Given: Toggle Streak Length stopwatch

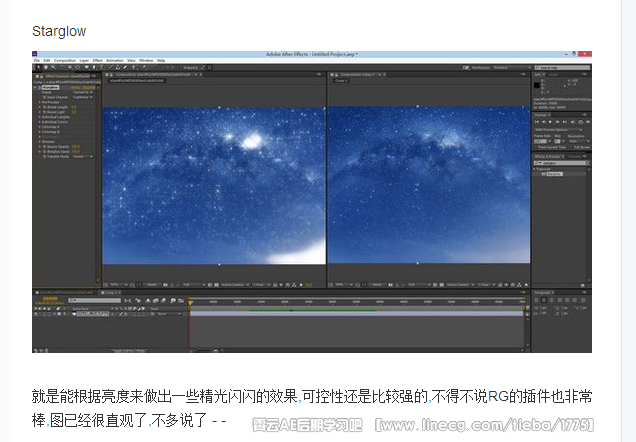Looking at the screenshot, I should (44, 107).
